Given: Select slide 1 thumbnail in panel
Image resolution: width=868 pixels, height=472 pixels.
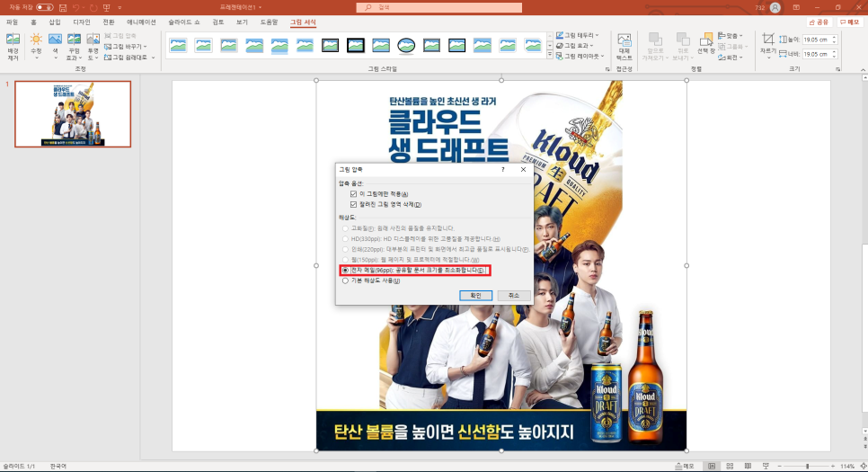Looking at the screenshot, I should pos(73,114).
